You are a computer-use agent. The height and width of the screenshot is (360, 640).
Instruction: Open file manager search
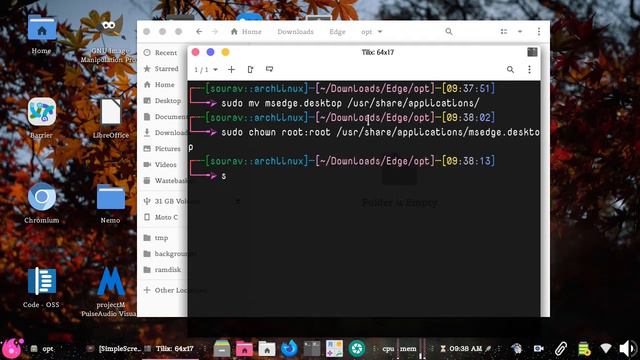[x=449, y=31]
